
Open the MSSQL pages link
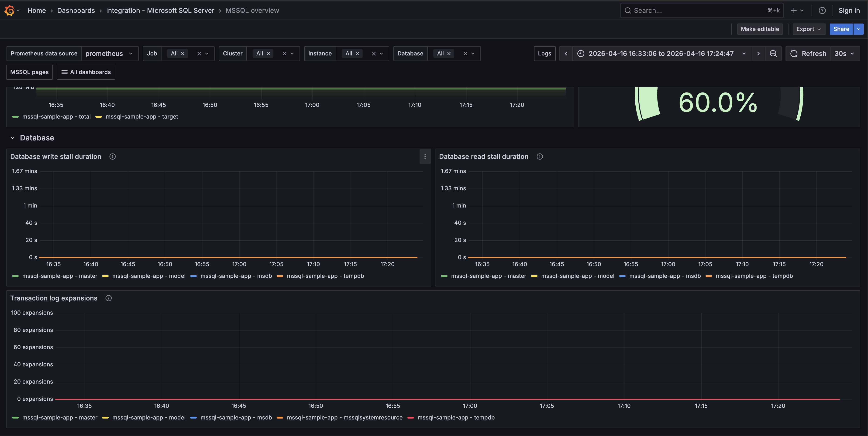(x=29, y=72)
